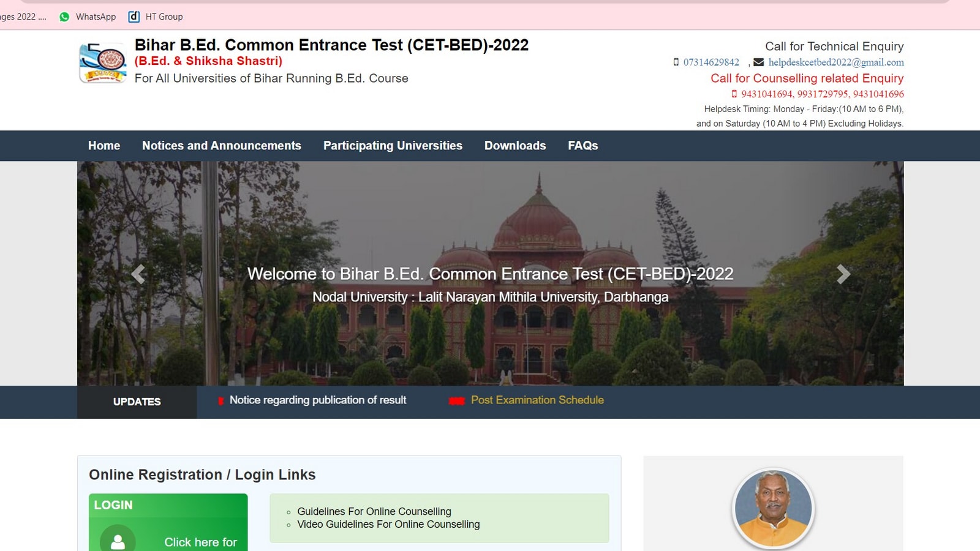Click the phone icon beside 07314629842
The image size is (980, 551).
point(676,62)
